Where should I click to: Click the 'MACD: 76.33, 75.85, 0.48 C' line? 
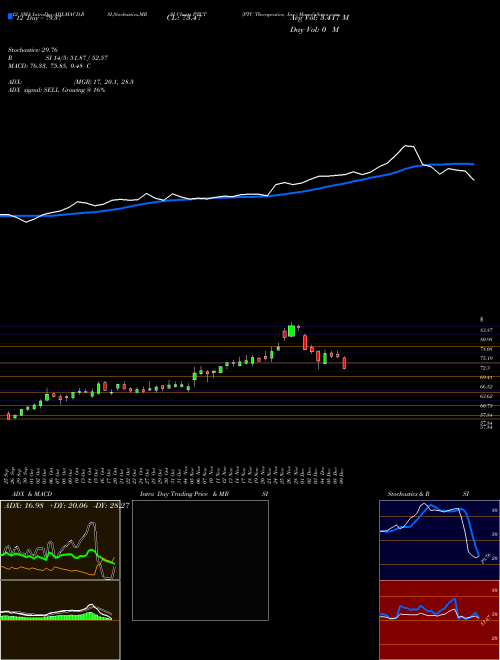pyautogui.click(x=49, y=66)
